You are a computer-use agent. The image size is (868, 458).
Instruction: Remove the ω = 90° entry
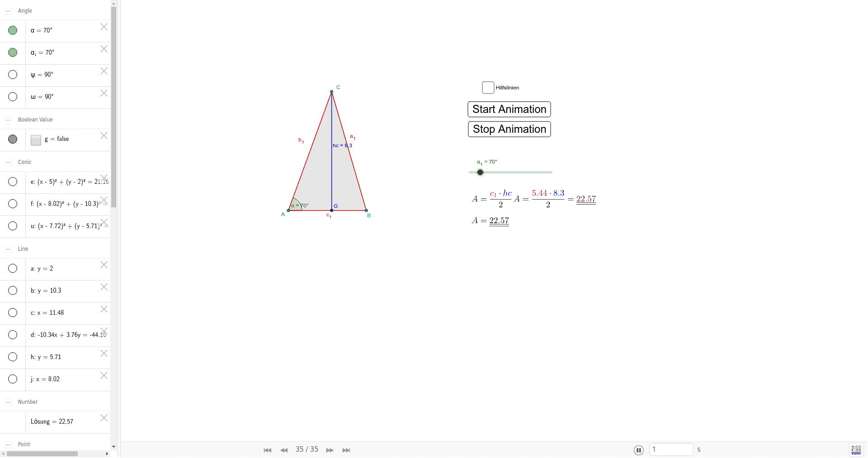(x=104, y=93)
